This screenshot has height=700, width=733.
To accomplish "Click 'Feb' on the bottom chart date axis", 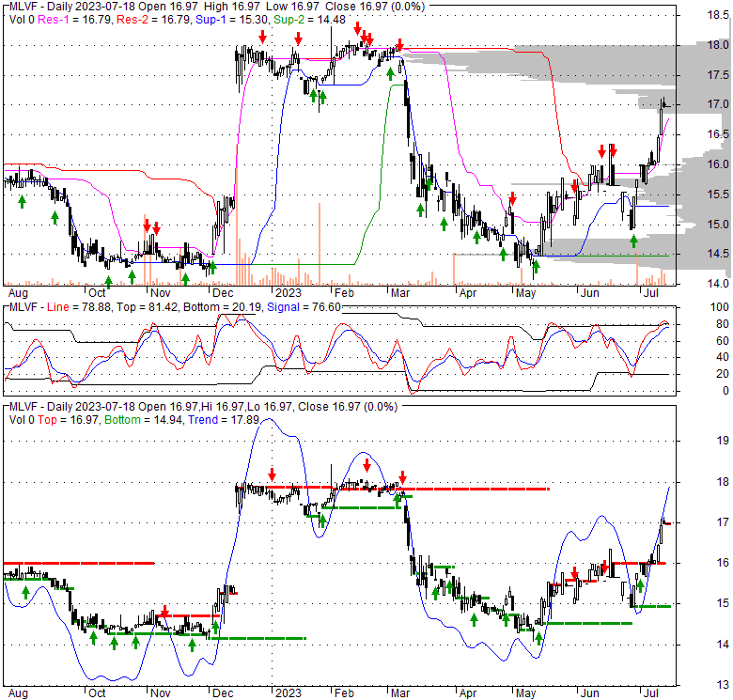I will coord(344,693).
